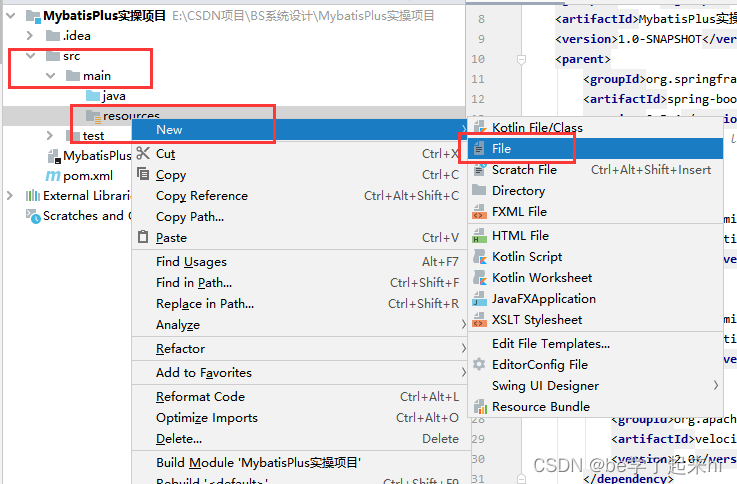Image resolution: width=737 pixels, height=484 pixels.
Task: Click the Directory folder icon
Action: tap(479, 190)
